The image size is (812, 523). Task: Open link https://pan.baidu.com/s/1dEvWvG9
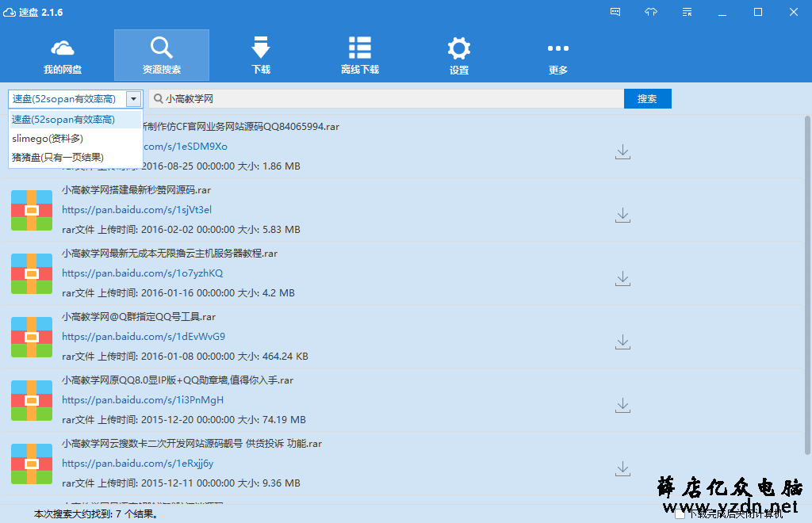click(x=144, y=336)
